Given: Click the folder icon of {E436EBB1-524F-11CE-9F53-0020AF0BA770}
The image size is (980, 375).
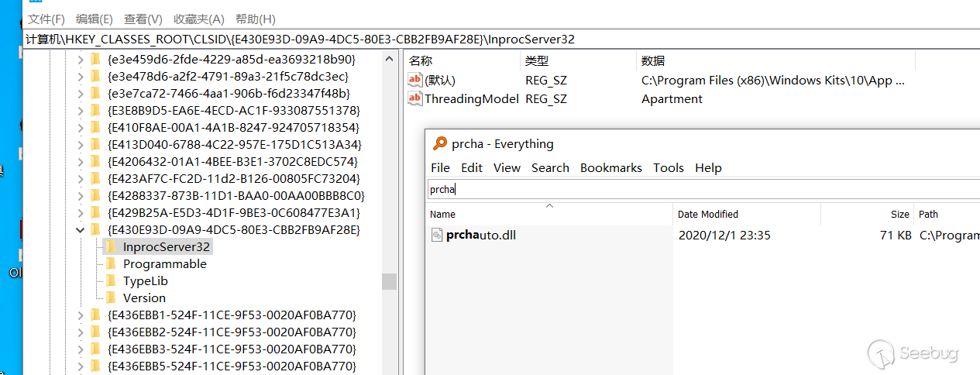Looking at the screenshot, I should 96,315.
